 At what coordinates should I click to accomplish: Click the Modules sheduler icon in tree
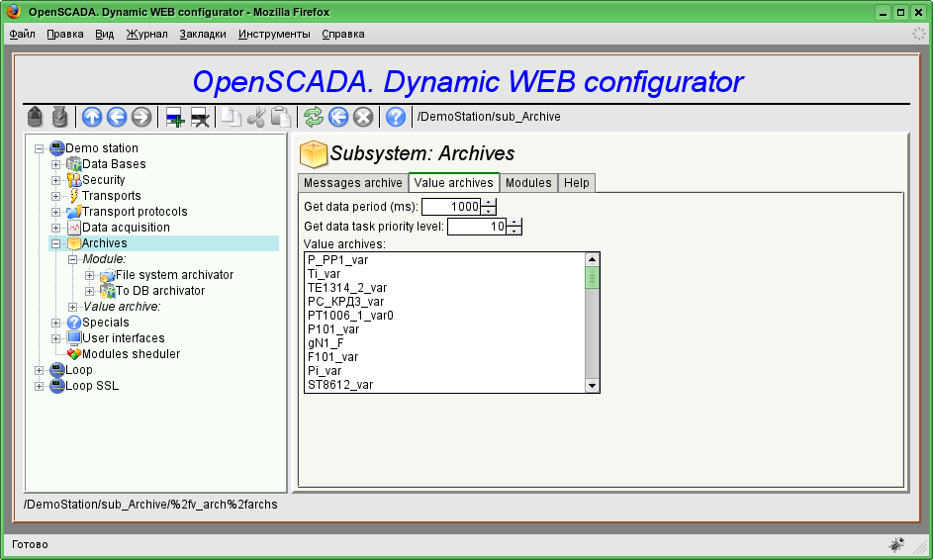(x=74, y=354)
